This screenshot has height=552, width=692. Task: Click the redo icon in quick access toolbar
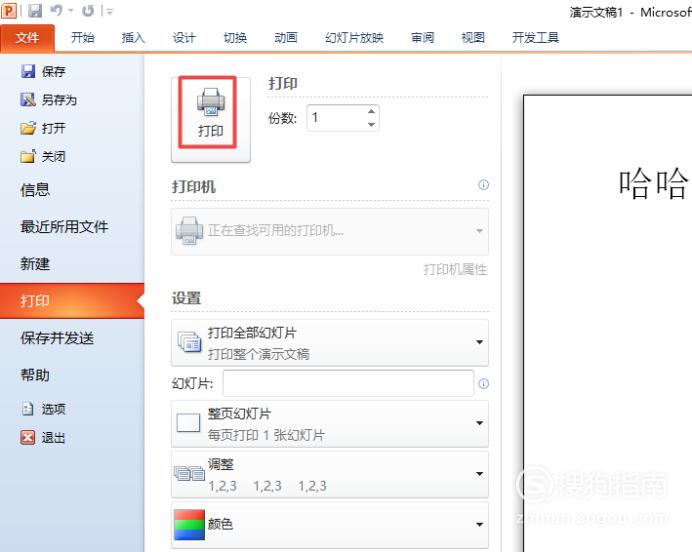88,11
